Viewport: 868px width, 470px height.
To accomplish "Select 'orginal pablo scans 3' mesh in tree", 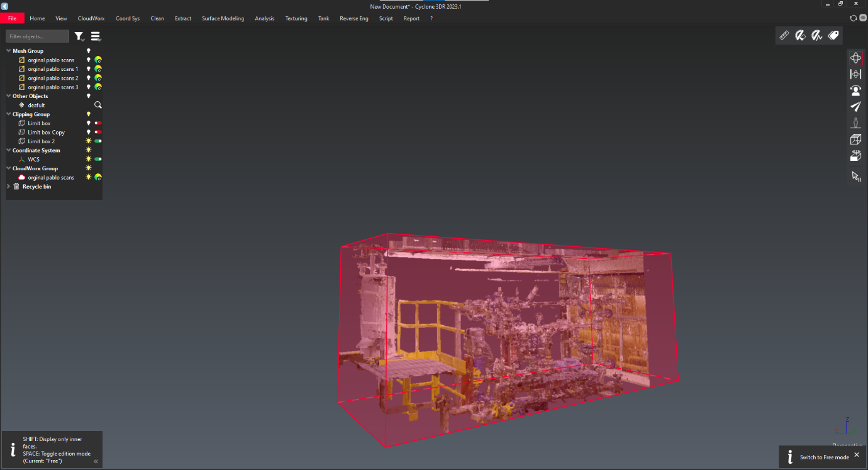I will (53, 87).
